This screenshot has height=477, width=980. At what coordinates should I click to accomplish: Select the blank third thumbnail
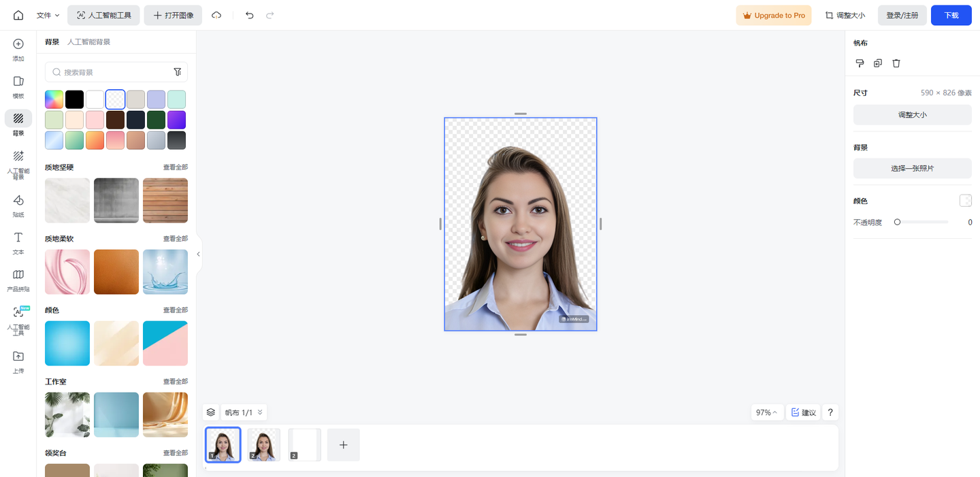[x=305, y=445]
